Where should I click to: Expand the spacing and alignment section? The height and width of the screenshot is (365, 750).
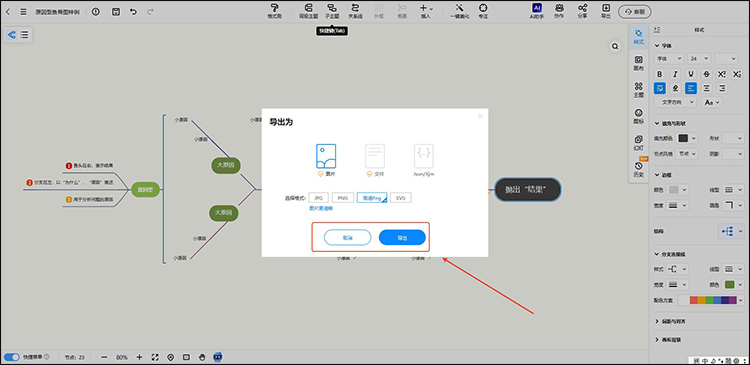[x=669, y=321]
